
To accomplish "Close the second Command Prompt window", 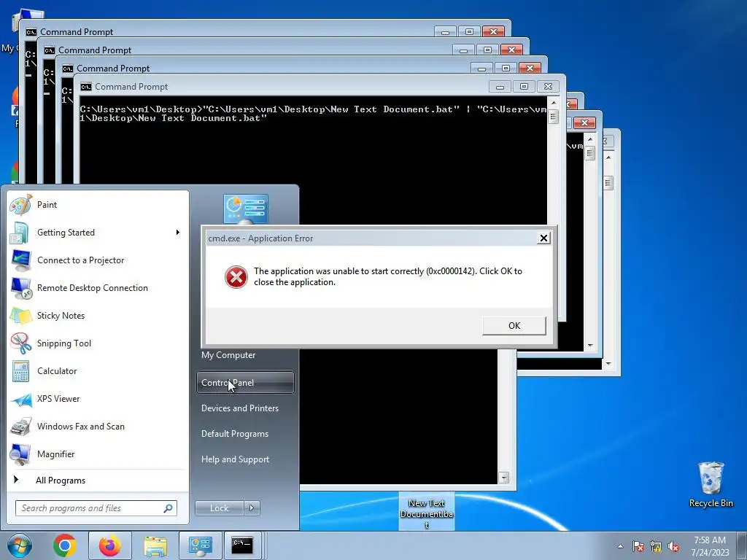I will click(x=511, y=50).
